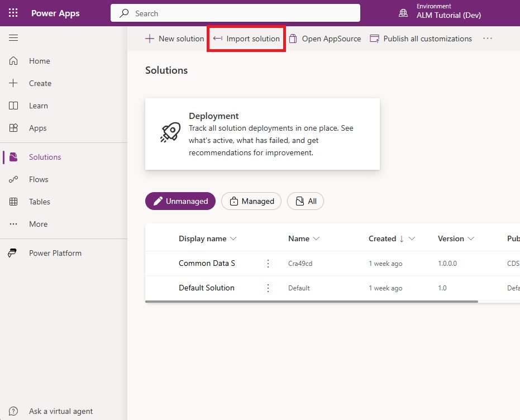Select the All filter pill
Image resolution: width=520 pixels, height=420 pixels.
306,201
